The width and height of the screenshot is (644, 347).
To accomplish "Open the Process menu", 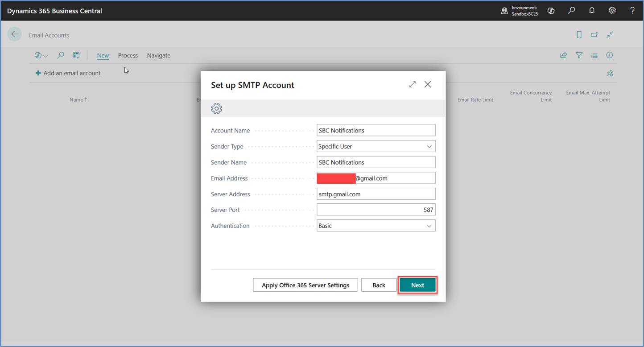I will coord(128,55).
